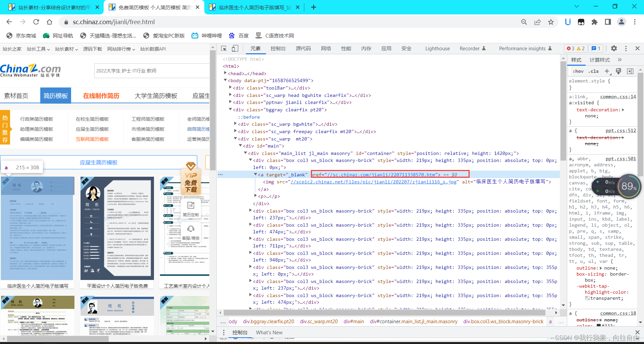Open the 站长素材 dropdown menu
644x344 pixels.
(66, 49)
